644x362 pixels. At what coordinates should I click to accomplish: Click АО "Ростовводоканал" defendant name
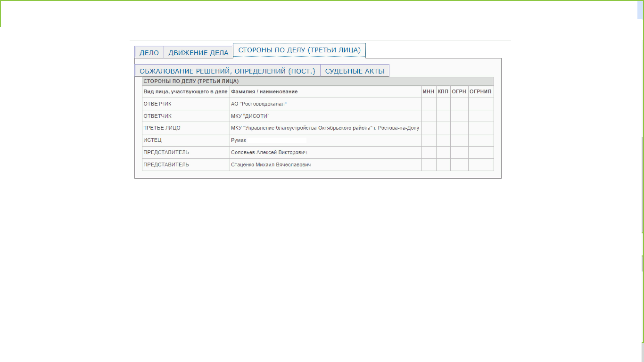tap(258, 104)
